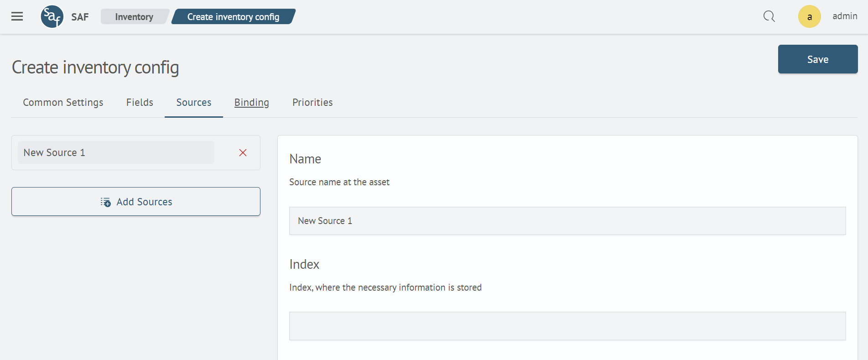
Task: Select the Sources tab
Action: 194,102
